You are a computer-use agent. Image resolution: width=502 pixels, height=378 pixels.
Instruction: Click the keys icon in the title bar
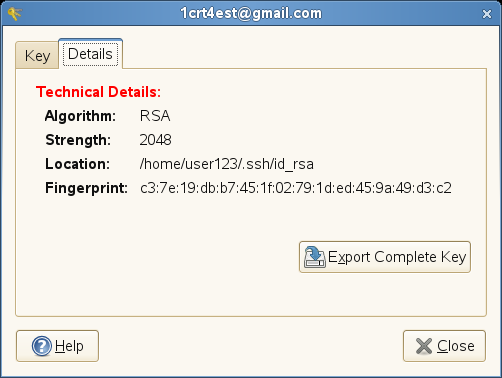pyautogui.click(x=15, y=14)
